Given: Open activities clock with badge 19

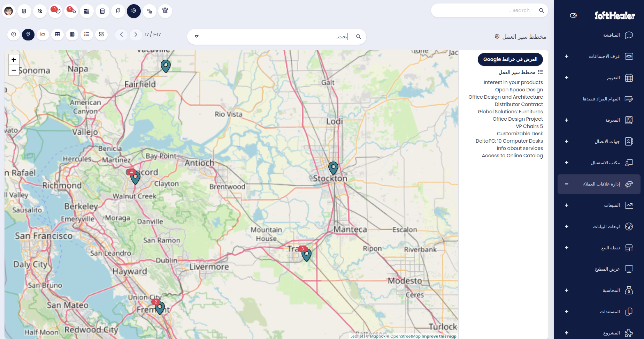Looking at the screenshot, I should pyautogui.click(x=56, y=11).
